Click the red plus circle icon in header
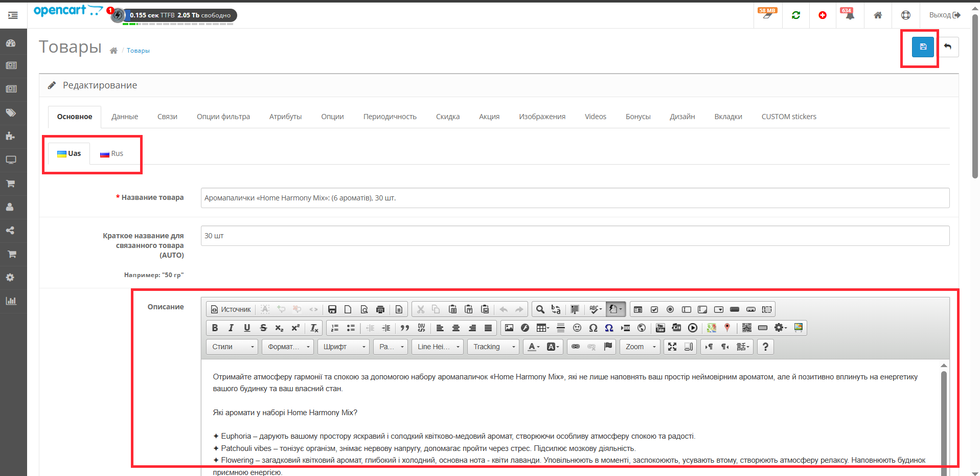This screenshot has height=476, width=980. click(823, 15)
